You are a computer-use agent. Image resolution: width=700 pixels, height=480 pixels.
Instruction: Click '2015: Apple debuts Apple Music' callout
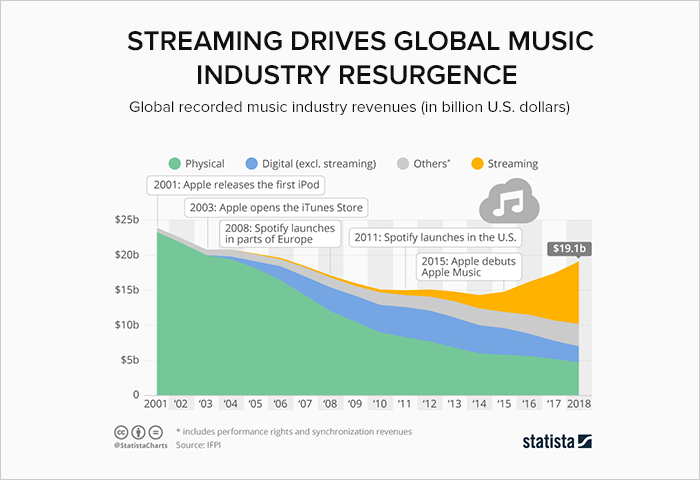pos(469,267)
